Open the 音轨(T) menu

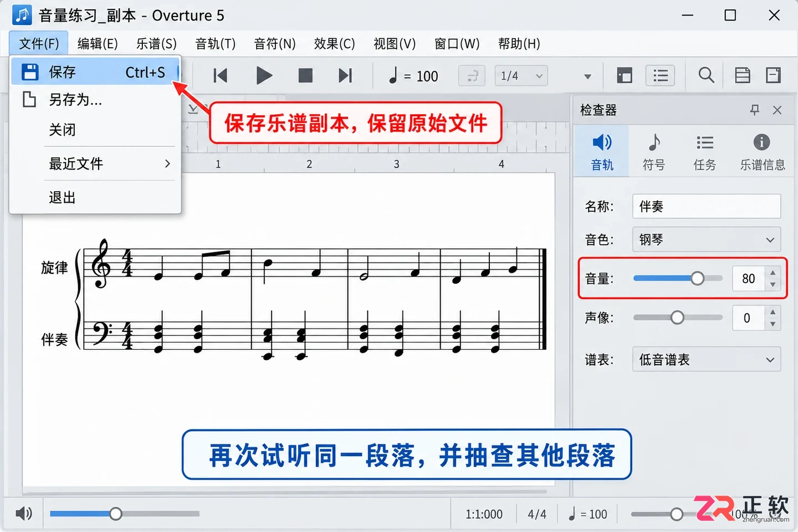(216, 44)
